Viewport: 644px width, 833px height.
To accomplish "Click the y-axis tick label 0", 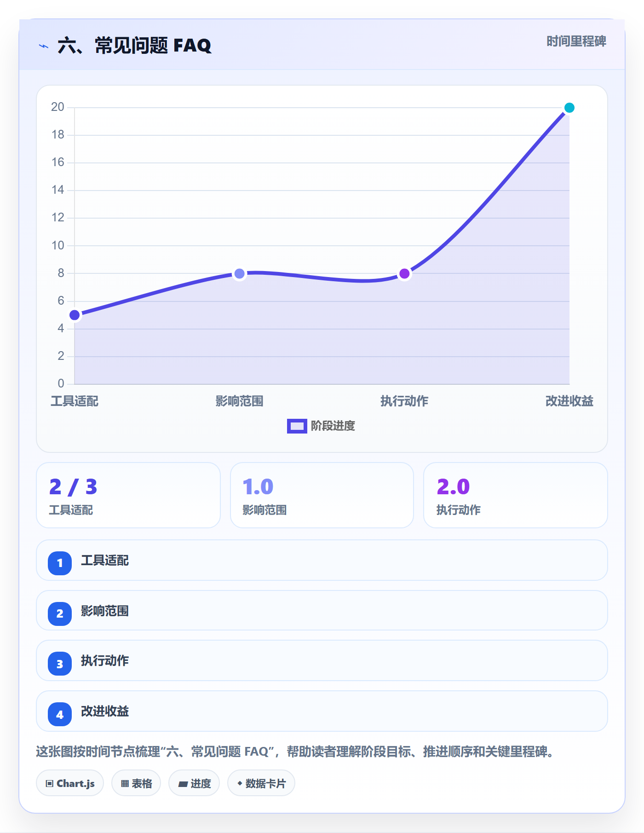I will (61, 384).
